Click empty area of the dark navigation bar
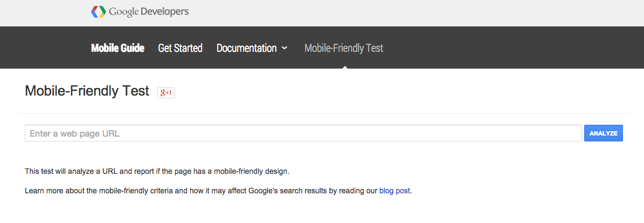 point(514,48)
